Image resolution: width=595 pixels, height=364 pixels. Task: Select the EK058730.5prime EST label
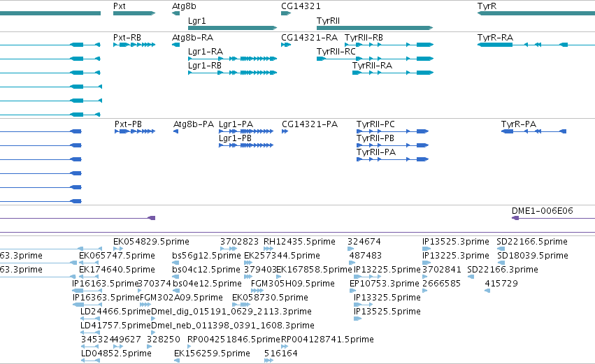click(270, 298)
